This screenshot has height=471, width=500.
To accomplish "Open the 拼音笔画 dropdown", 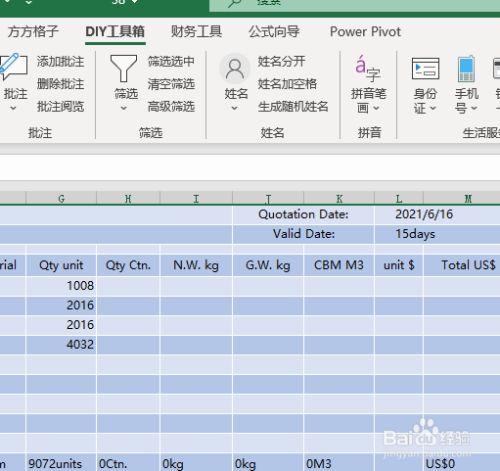I will coord(376,108).
